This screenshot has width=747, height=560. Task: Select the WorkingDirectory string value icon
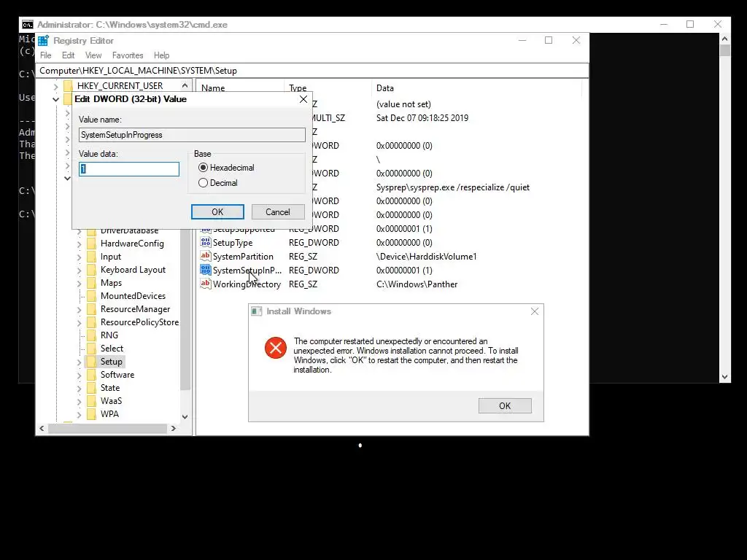click(x=205, y=284)
